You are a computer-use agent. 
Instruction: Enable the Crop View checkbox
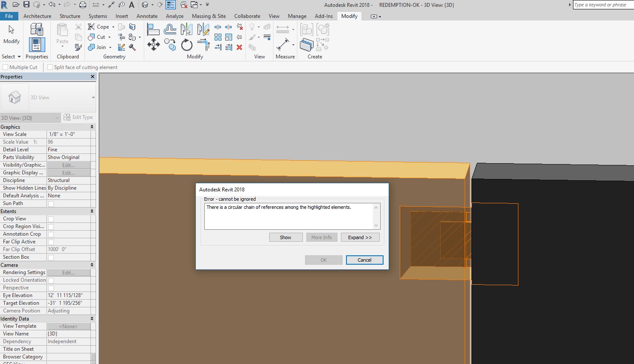coord(50,218)
